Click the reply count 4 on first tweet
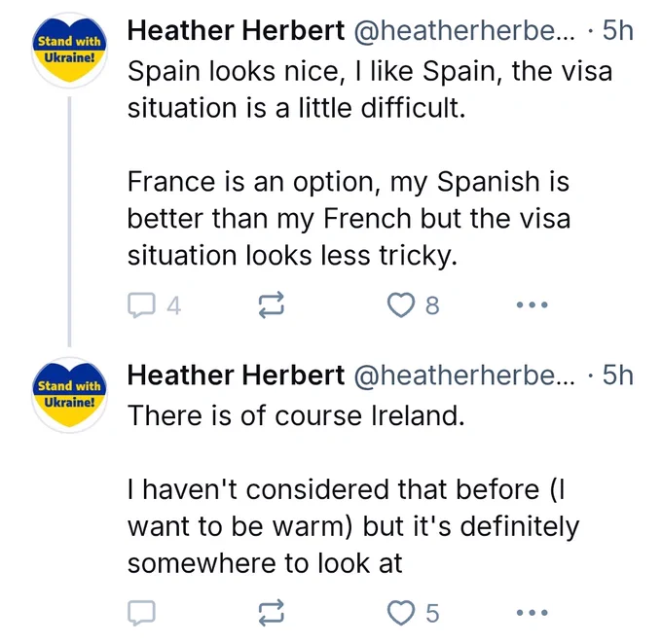The width and height of the screenshot is (662, 644). point(174,305)
